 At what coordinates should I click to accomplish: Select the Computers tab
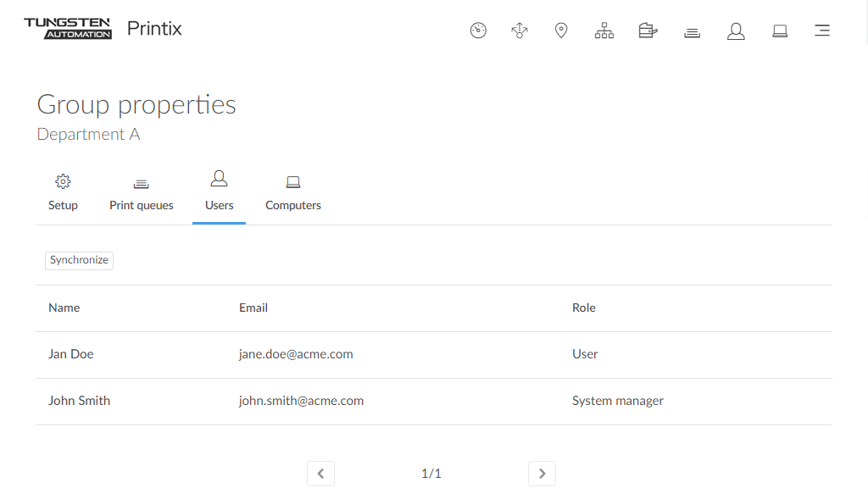293,193
